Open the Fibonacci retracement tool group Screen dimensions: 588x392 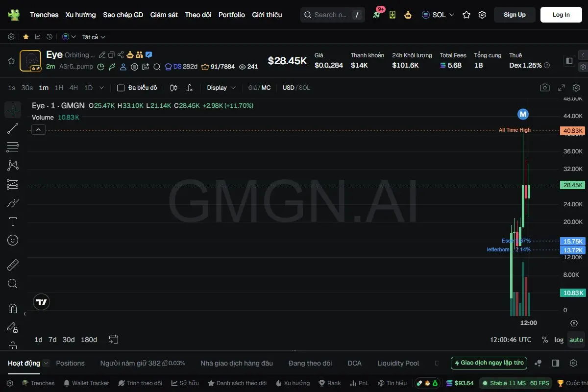point(13,147)
